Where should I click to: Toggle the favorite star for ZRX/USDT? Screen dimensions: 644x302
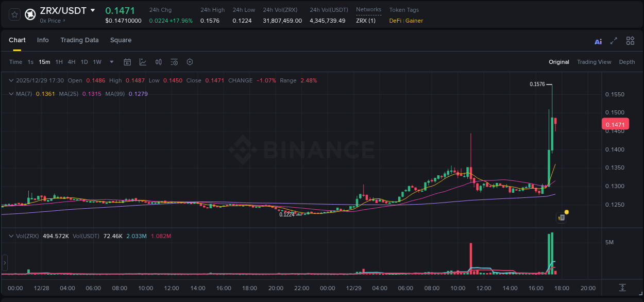click(x=14, y=14)
